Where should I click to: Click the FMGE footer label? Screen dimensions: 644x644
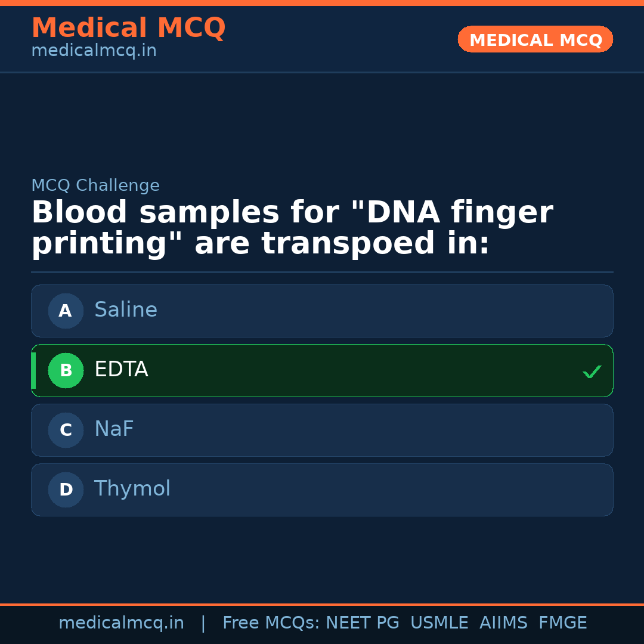click(562, 623)
